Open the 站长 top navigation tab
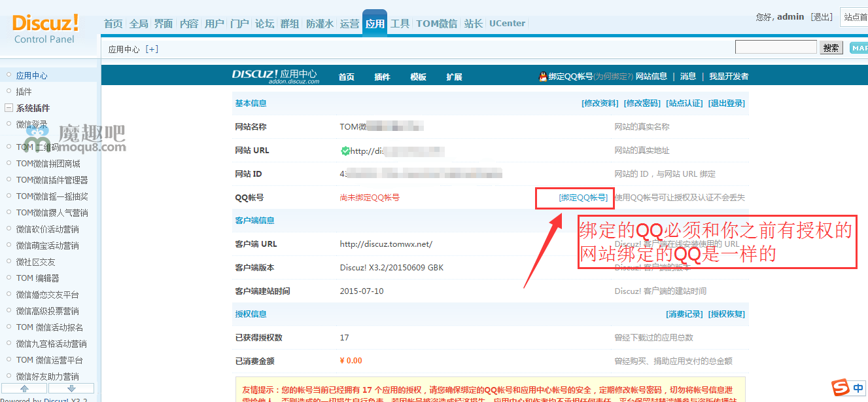 pos(473,24)
